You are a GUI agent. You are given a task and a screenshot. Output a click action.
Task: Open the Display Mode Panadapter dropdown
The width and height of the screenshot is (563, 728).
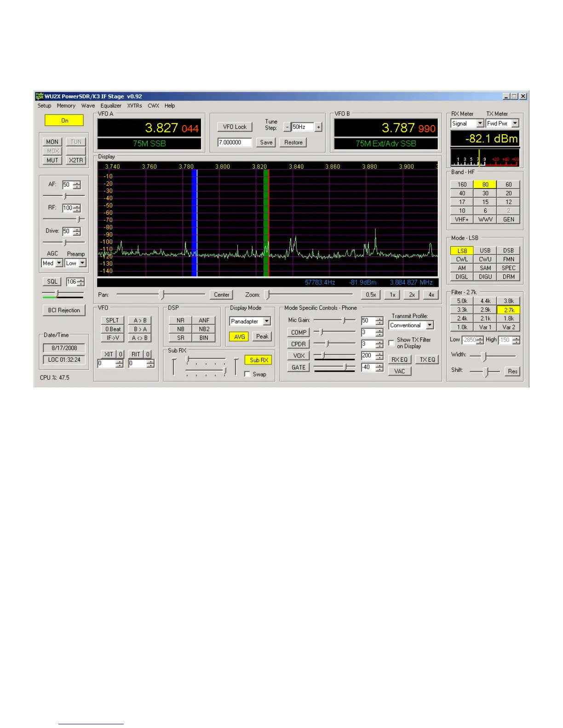point(267,321)
